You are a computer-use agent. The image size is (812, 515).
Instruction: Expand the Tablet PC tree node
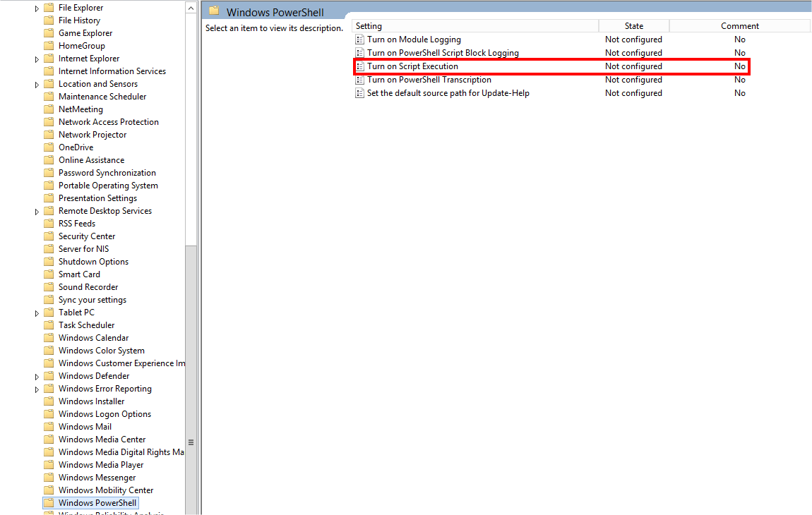37,313
